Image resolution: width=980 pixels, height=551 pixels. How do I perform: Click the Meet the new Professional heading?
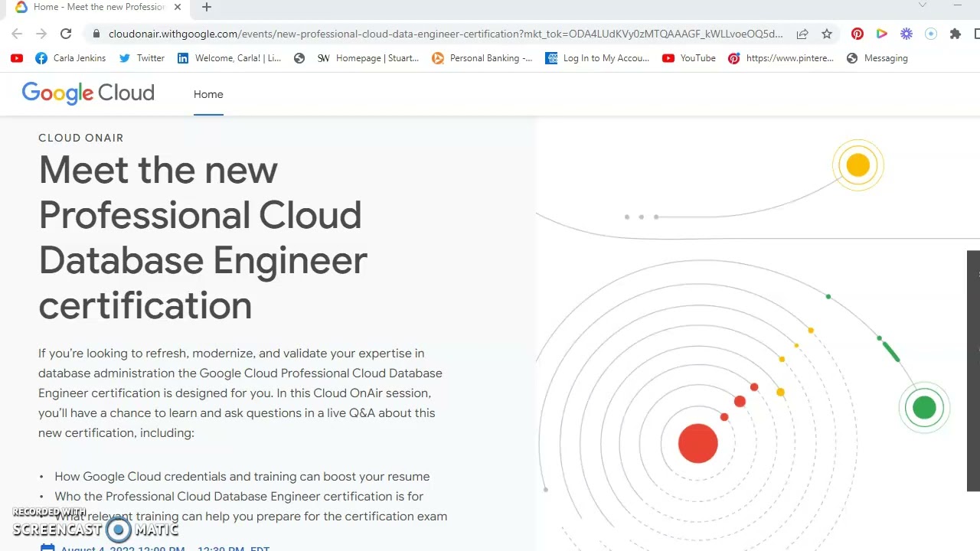click(203, 237)
